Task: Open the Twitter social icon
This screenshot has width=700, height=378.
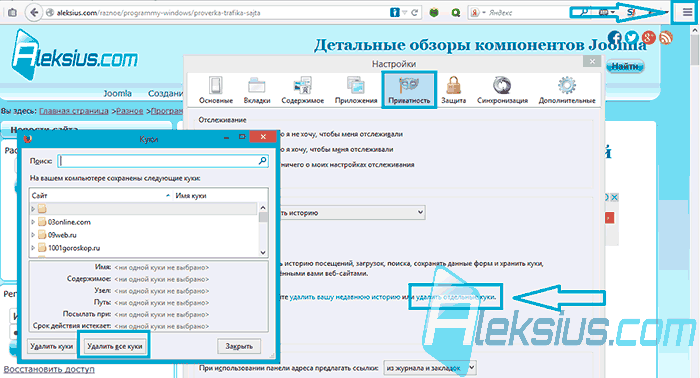Action: point(631,37)
